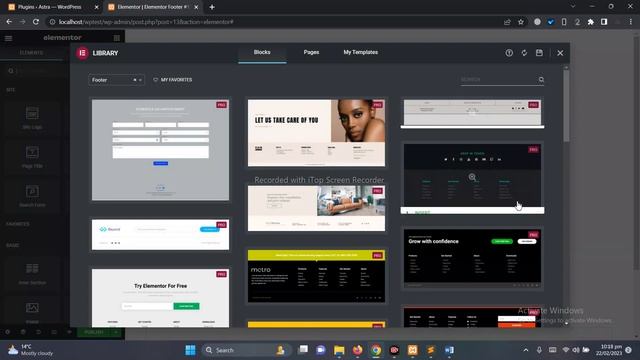This screenshot has height=360, width=640.
Task: Open XAMPP from the taskbar
Action: click(x=412, y=350)
